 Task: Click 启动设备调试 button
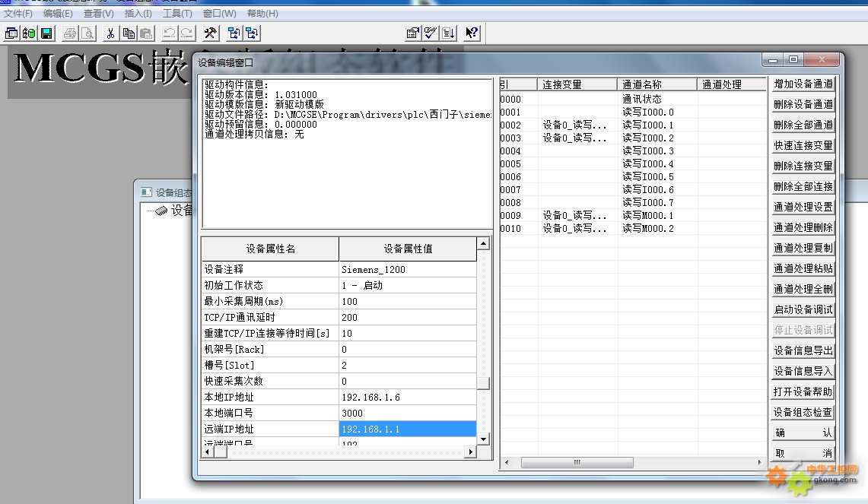pos(803,309)
